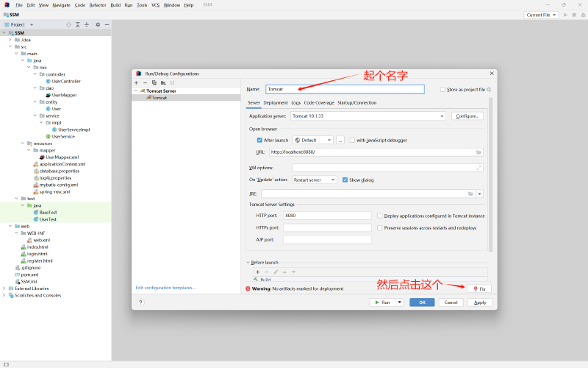This screenshot has height=368, width=588.
Task: Collapse the Tomcat Server tree node
Action: coord(136,91)
